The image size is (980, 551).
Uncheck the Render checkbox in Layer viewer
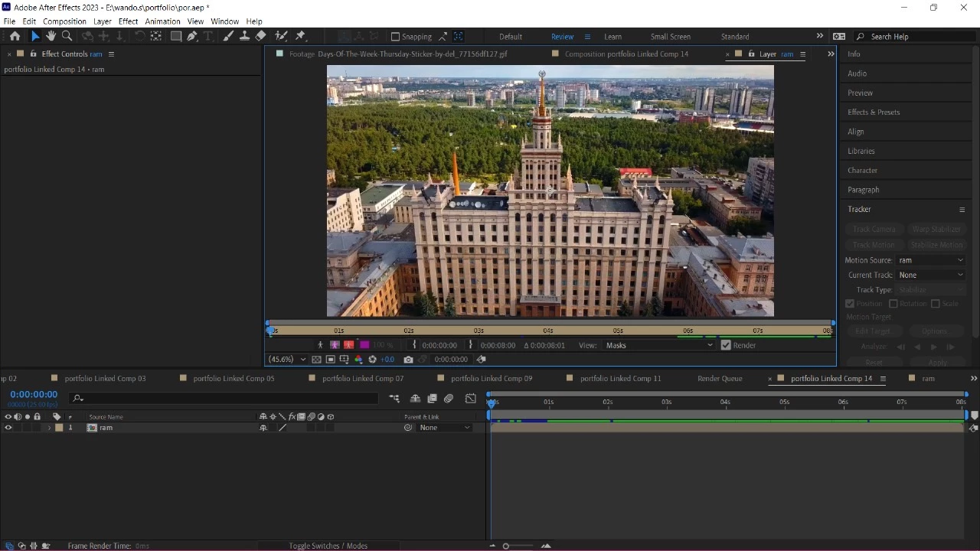(726, 345)
